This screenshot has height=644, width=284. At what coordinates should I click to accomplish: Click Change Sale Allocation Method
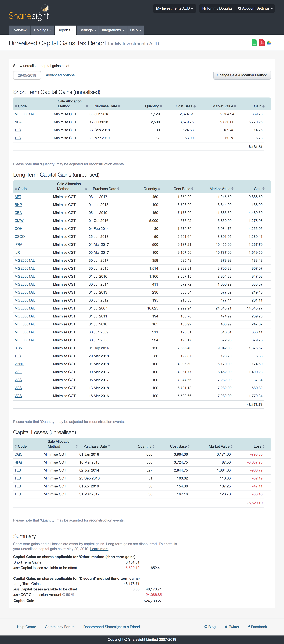pyautogui.click(x=242, y=75)
